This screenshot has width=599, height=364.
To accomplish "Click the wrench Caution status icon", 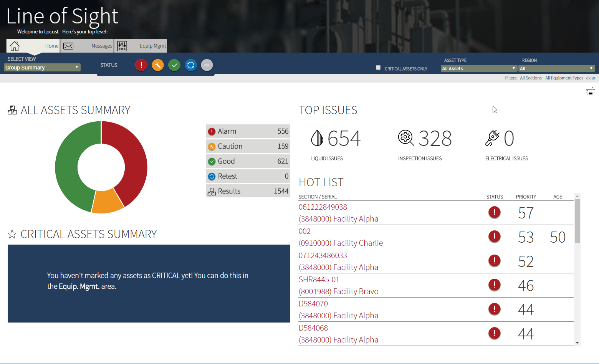I will (157, 65).
